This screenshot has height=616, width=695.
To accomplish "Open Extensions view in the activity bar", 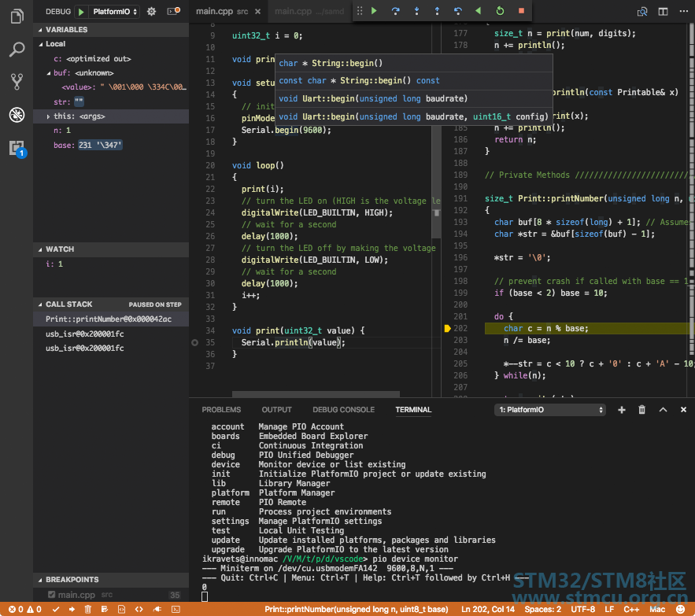I will point(17,147).
